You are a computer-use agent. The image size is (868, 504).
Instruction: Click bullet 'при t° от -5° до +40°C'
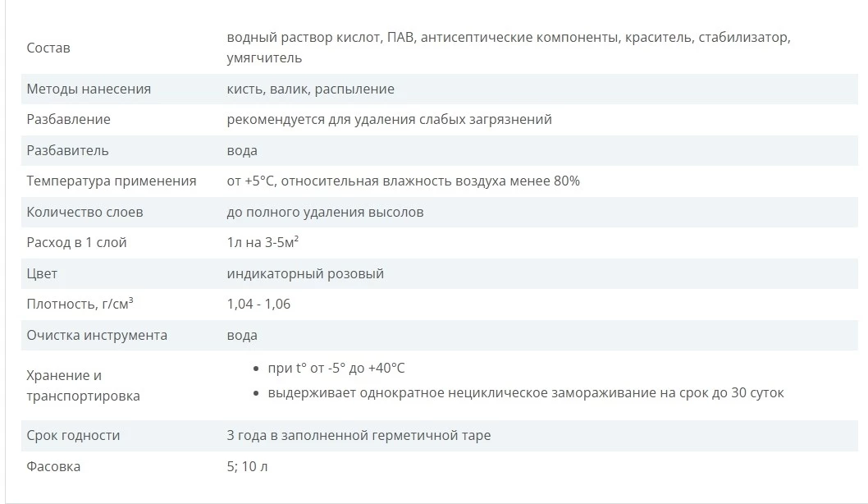336,369
